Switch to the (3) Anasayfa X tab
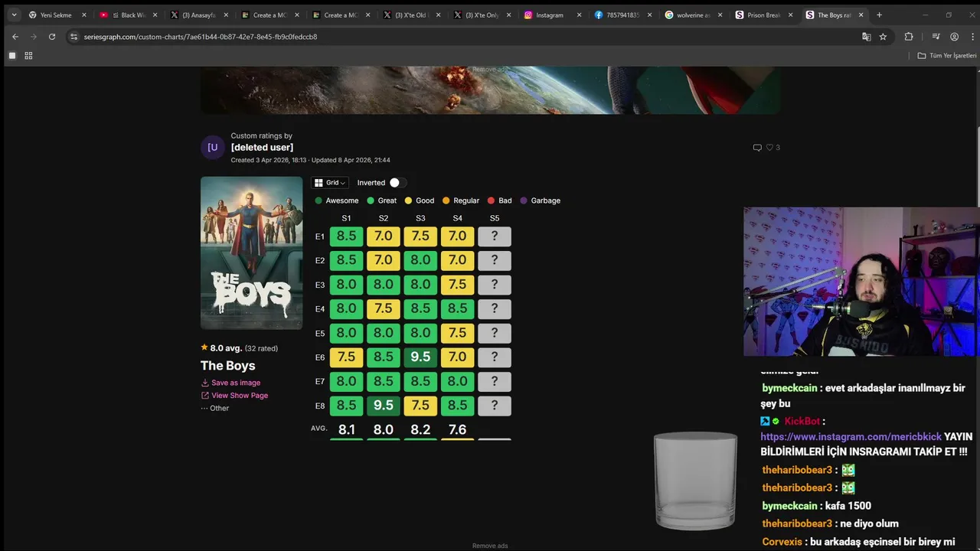This screenshot has width=980, height=551. tap(198, 15)
